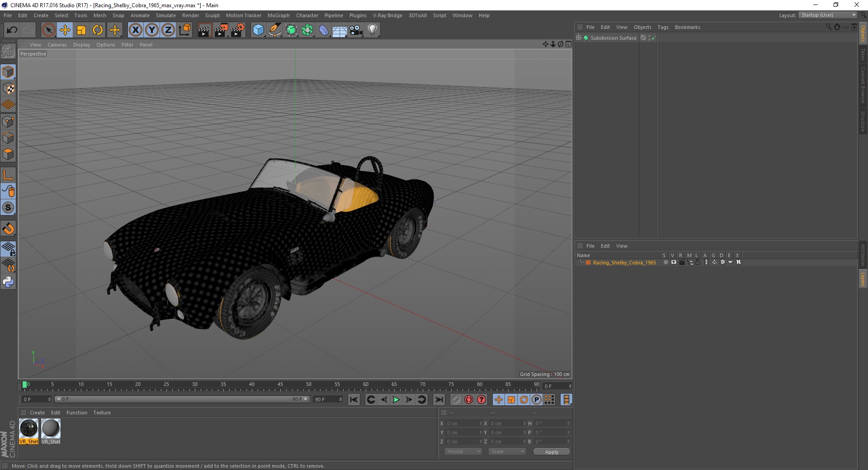Viewport: 868px width, 470px height.
Task: Click the current frame 0 F field
Action: (x=37, y=399)
